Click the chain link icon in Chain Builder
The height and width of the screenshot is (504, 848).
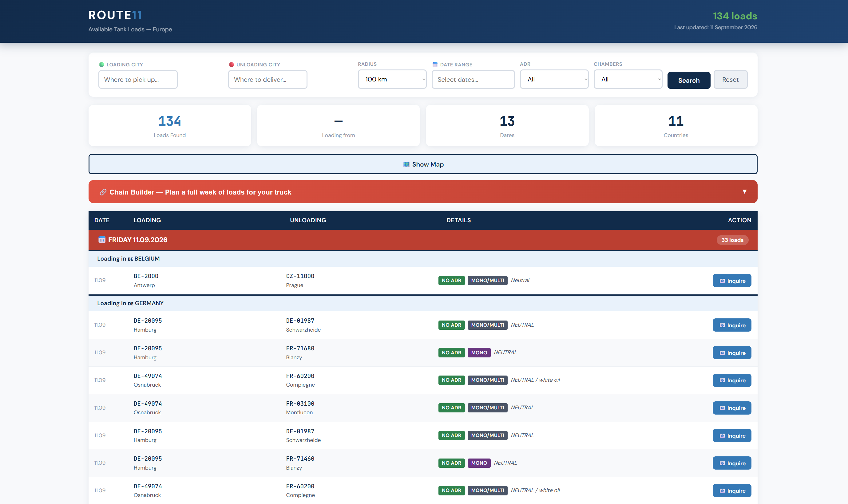[103, 192]
